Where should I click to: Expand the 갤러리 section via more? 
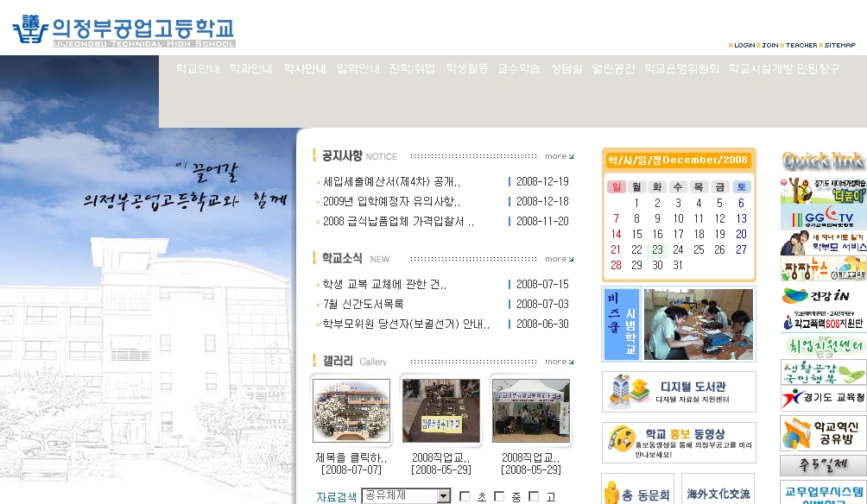pyautogui.click(x=558, y=362)
